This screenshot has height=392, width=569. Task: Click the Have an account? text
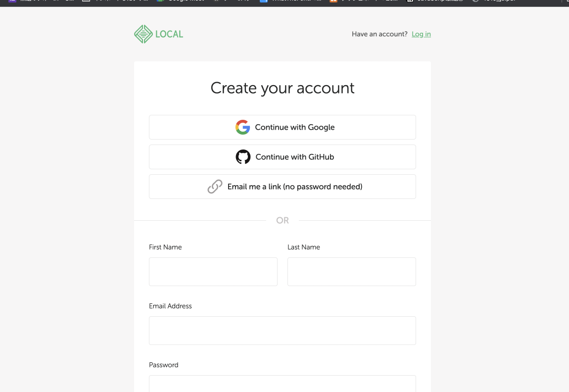tap(379, 34)
